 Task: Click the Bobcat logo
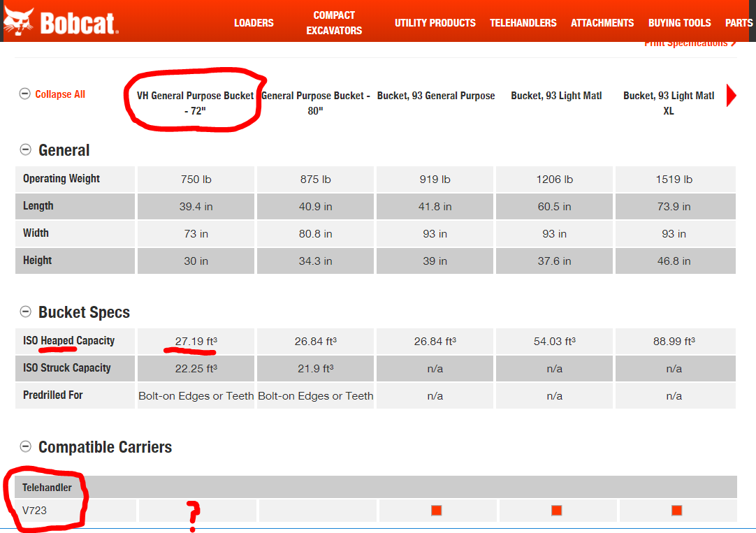(x=61, y=21)
